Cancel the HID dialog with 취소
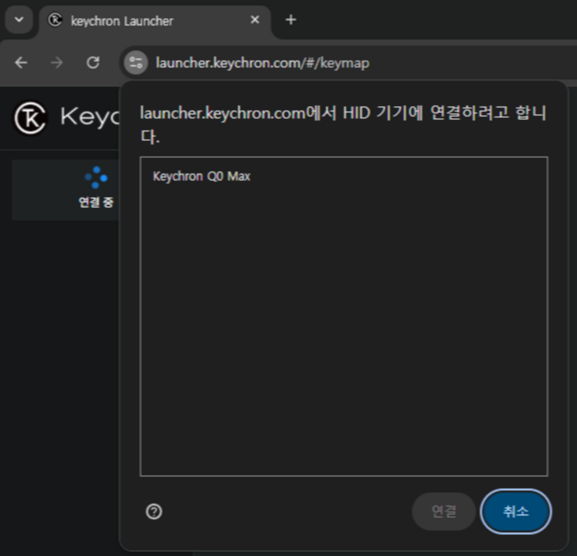The image size is (577, 556). tap(516, 511)
